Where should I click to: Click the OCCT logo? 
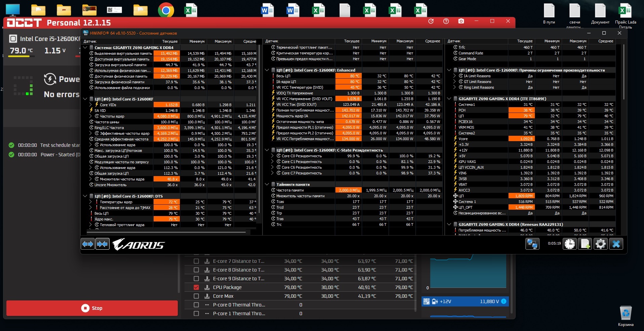24,23
